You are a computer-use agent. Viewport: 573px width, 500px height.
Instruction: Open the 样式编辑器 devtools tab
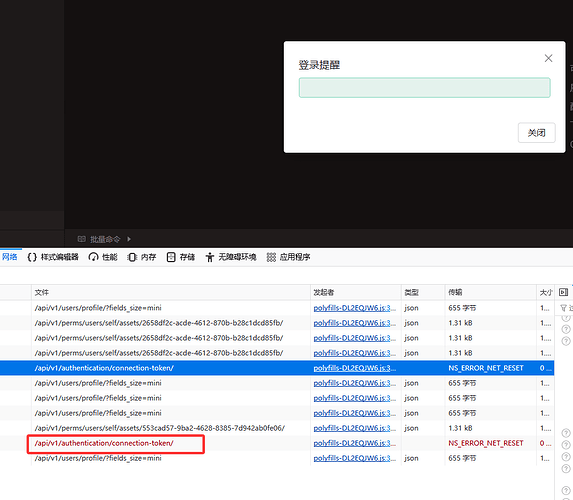pyautogui.click(x=53, y=257)
